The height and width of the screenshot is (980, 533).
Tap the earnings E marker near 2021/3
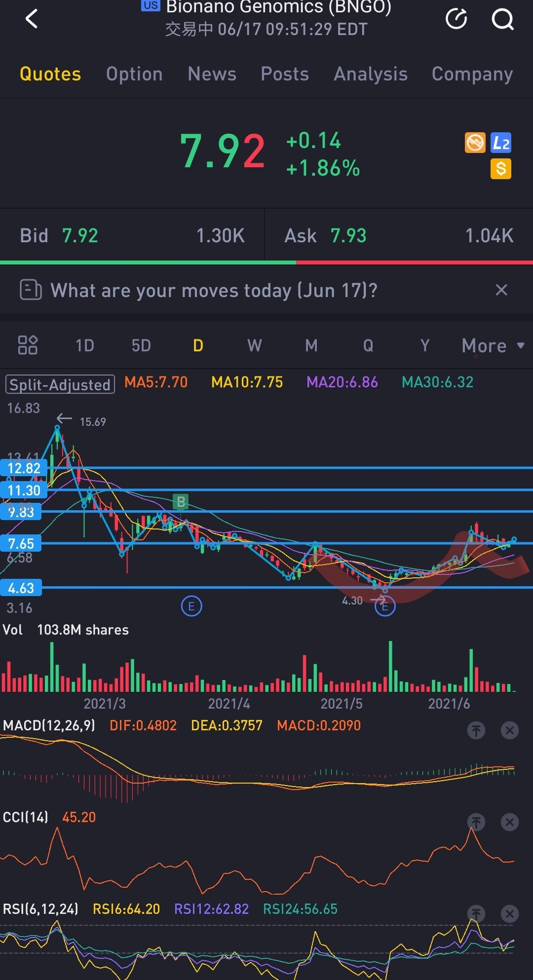[x=191, y=606]
